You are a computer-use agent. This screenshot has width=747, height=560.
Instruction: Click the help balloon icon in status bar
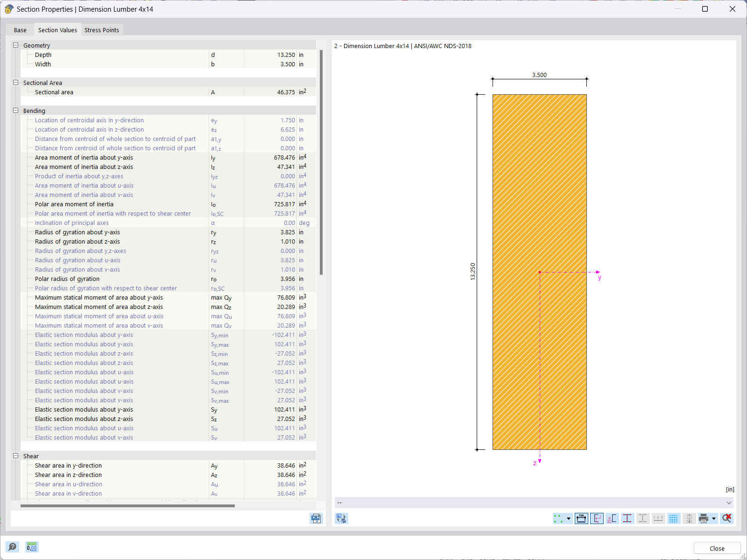pyautogui.click(x=13, y=546)
